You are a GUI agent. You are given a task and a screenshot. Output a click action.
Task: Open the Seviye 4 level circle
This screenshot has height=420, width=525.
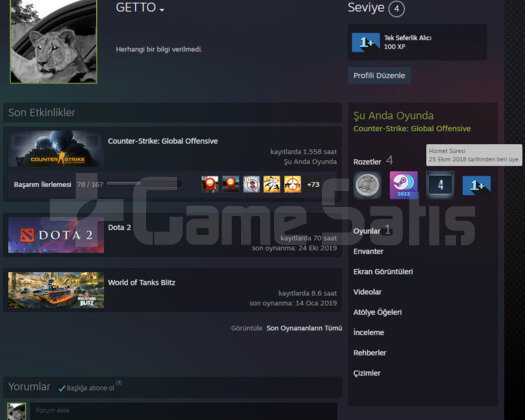[x=396, y=9]
